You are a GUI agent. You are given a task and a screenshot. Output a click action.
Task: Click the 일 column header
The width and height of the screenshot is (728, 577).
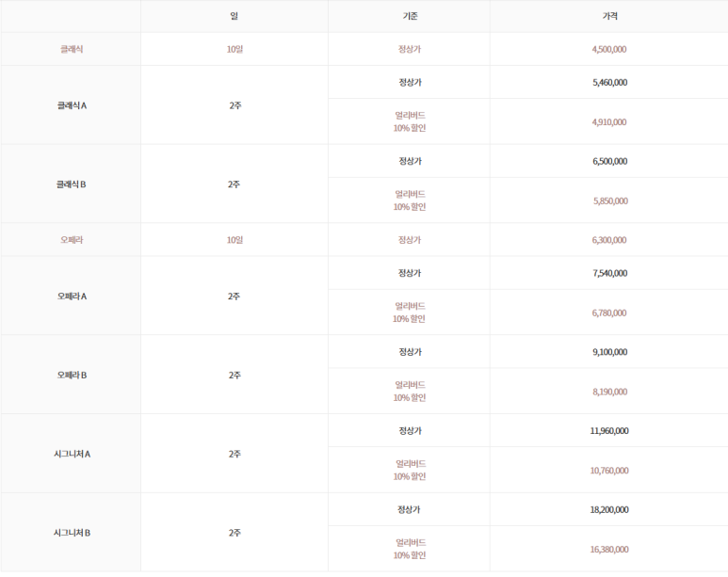coord(234,16)
